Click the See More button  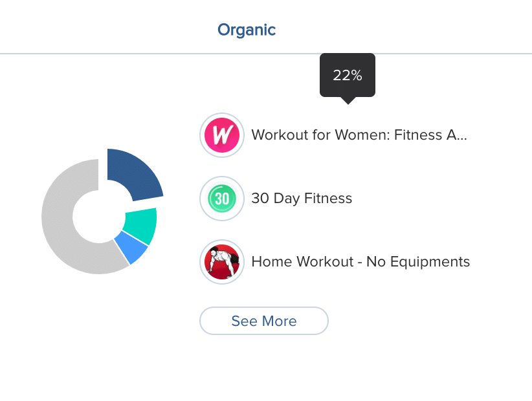point(264,321)
